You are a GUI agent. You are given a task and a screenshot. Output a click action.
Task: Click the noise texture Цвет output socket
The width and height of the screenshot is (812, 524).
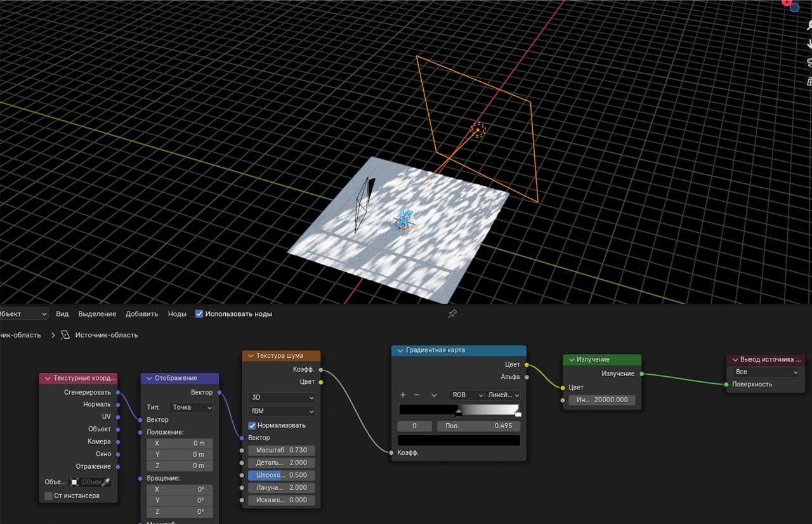point(320,382)
